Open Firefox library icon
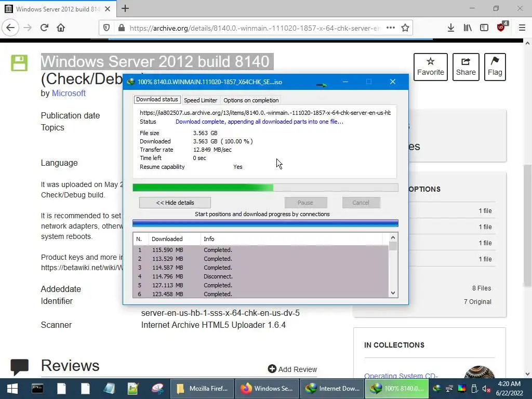The image size is (532, 399). click(468, 28)
